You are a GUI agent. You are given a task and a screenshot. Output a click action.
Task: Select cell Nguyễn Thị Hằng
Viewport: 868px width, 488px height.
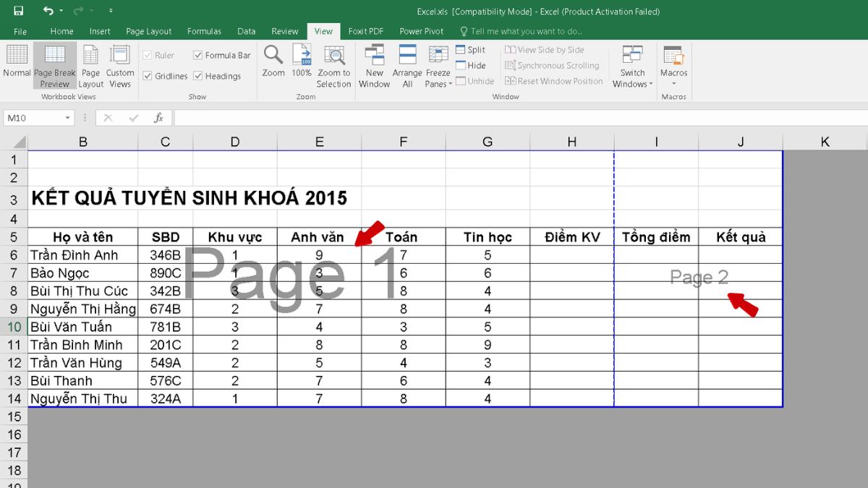83,309
